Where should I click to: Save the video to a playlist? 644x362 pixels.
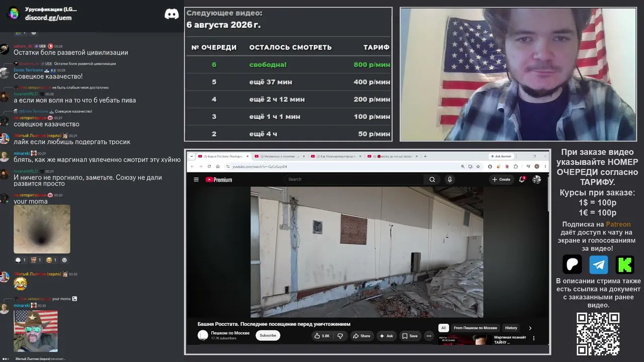410,336
